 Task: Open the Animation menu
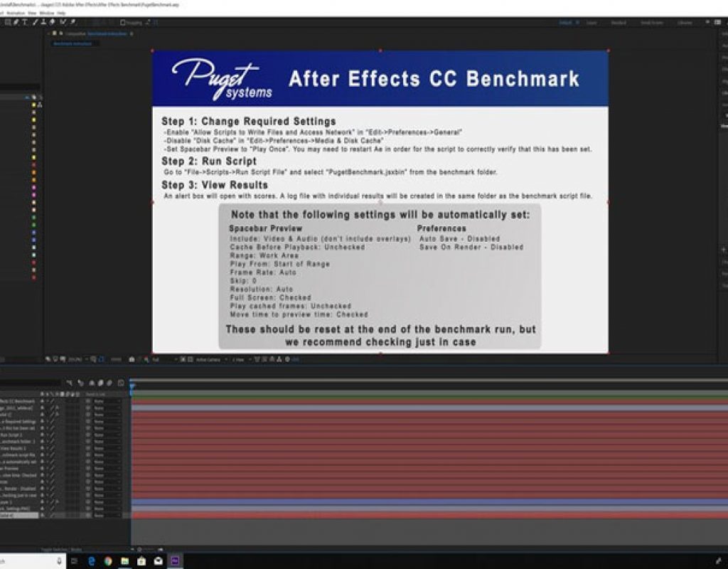coord(16,13)
